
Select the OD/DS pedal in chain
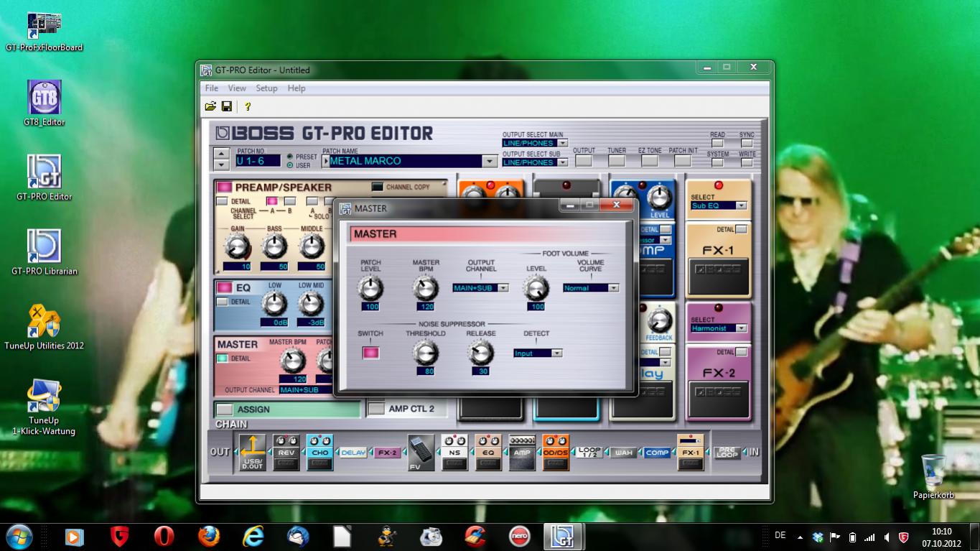556,453
